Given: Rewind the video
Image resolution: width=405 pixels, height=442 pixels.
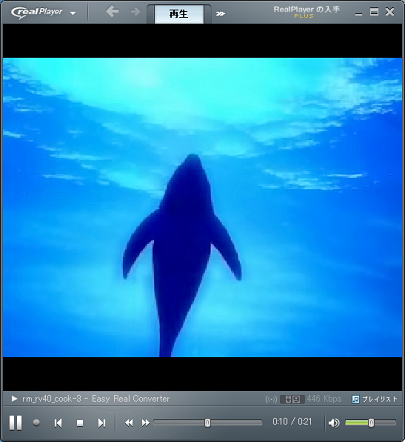Looking at the screenshot, I should tap(129, 423).
